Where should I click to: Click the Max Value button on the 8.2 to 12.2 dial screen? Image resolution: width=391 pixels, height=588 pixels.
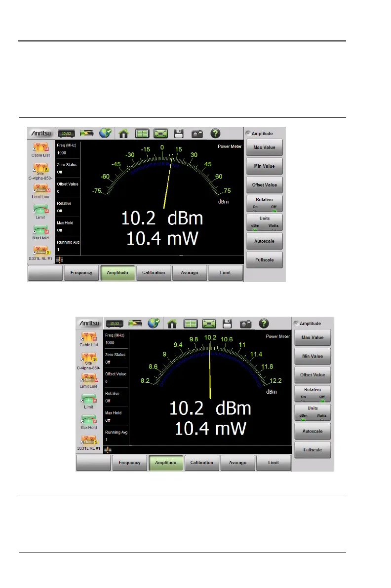coord(313,337)
